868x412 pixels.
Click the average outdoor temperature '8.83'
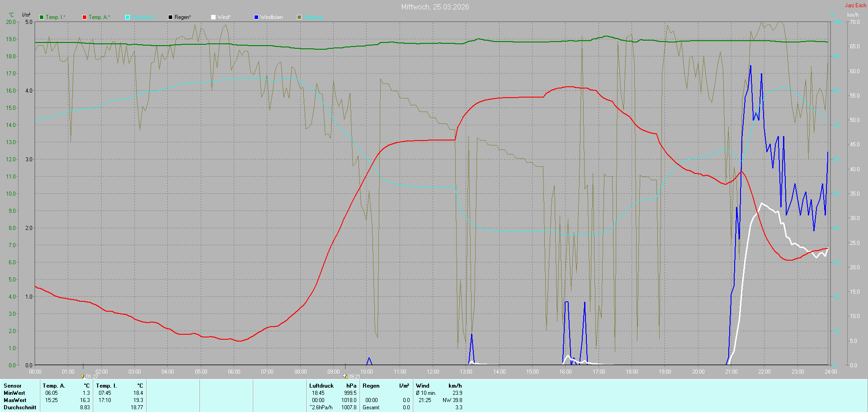click(x=85, y=407)
